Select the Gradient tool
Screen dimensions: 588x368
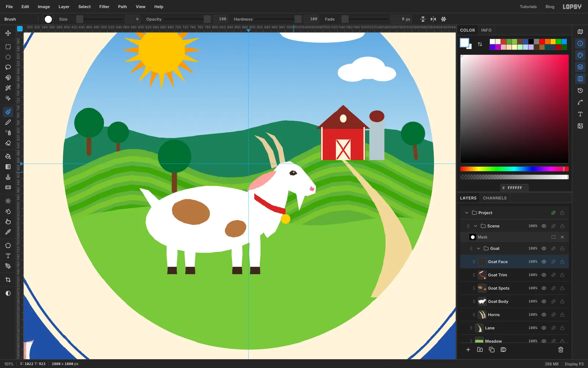8,167
